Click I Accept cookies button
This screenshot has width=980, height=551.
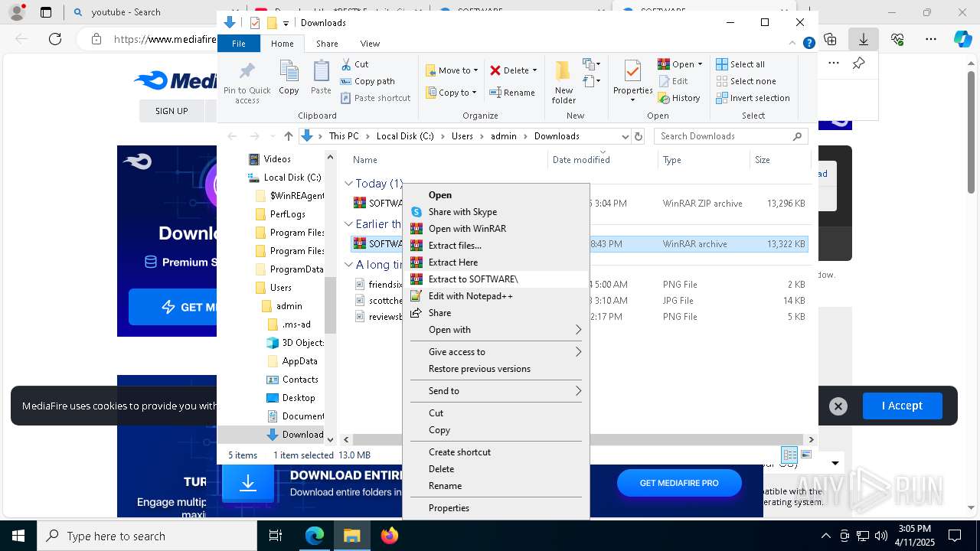pyautogui.click(x=902, y=406)
